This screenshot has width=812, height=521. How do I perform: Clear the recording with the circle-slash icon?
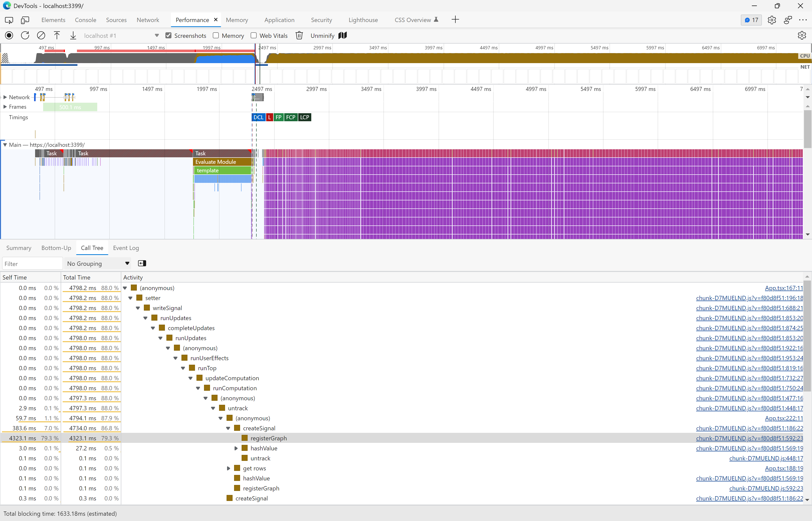(x=41, y=36)
